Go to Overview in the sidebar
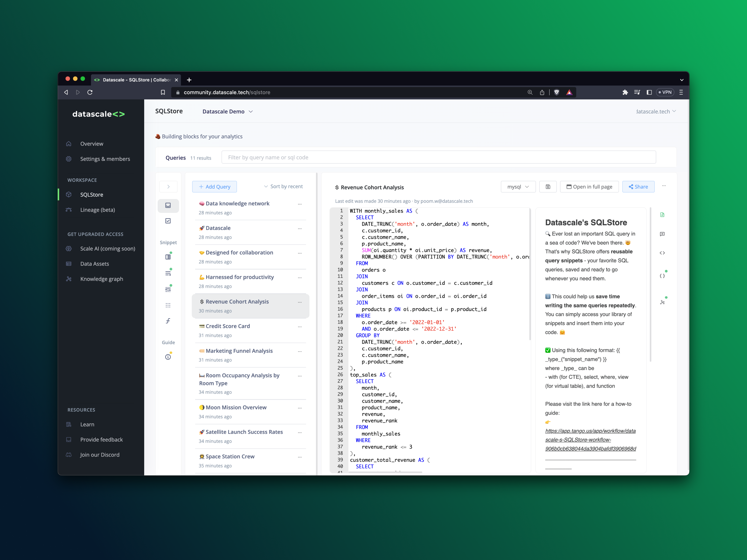 click(x=91, y=143)
